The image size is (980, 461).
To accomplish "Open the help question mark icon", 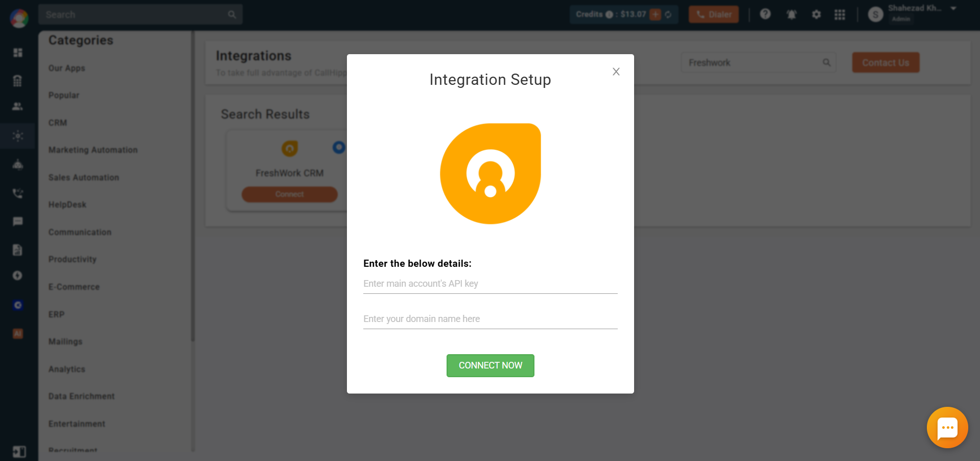I will [765, 14].
